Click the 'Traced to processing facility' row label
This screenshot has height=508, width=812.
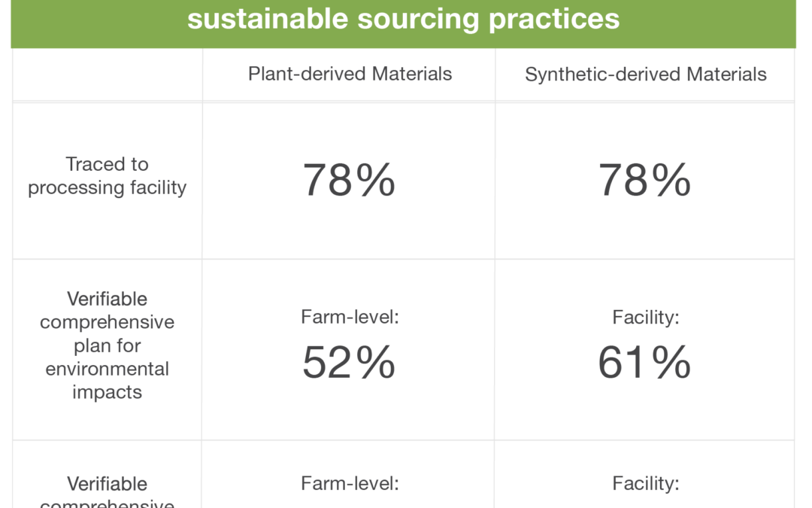point(108,175)
